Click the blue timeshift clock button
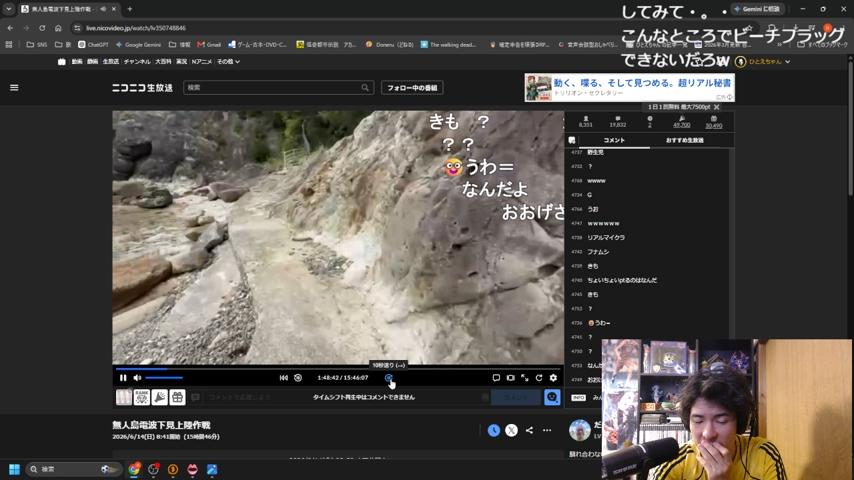This screenshot has width=854, height=480. (x=493, y=430)
